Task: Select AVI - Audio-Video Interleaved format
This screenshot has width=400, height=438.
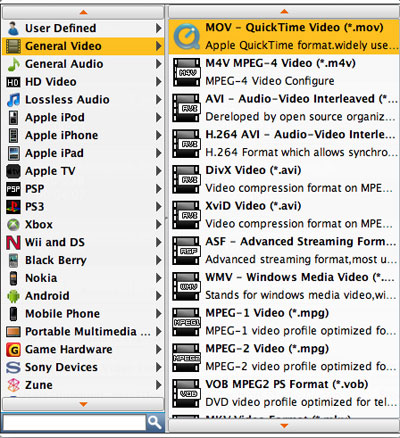Action: 284,108
